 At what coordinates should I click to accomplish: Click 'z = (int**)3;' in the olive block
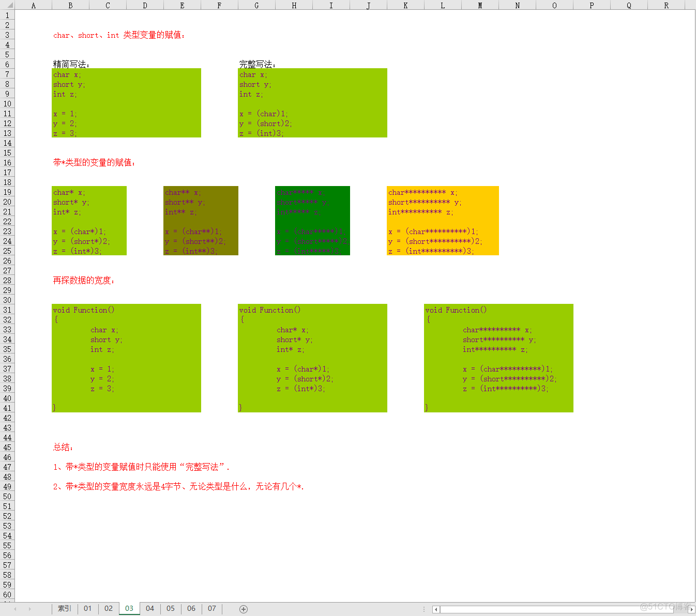(191, 251)
